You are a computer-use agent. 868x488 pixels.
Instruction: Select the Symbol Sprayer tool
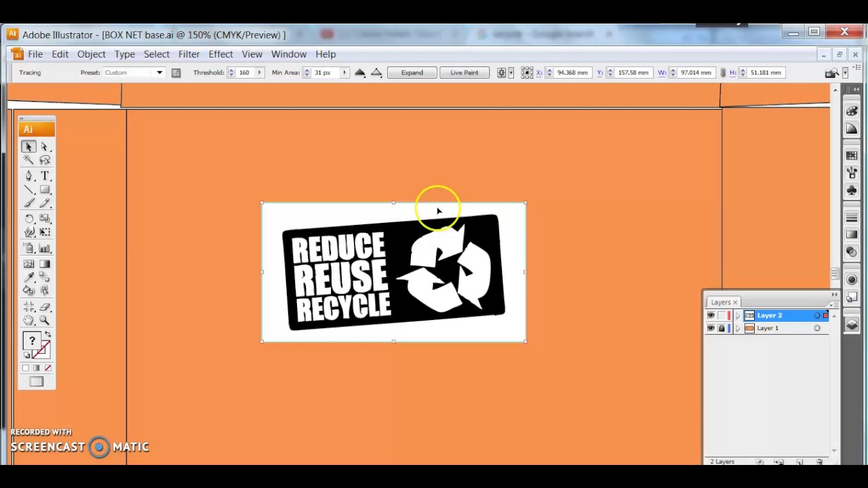click(x=28, y=248)
